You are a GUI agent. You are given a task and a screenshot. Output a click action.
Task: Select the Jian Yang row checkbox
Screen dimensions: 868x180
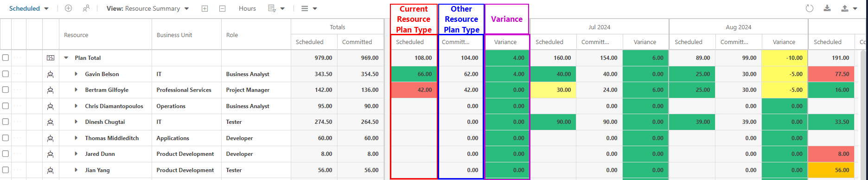click(x=6, y=170)
